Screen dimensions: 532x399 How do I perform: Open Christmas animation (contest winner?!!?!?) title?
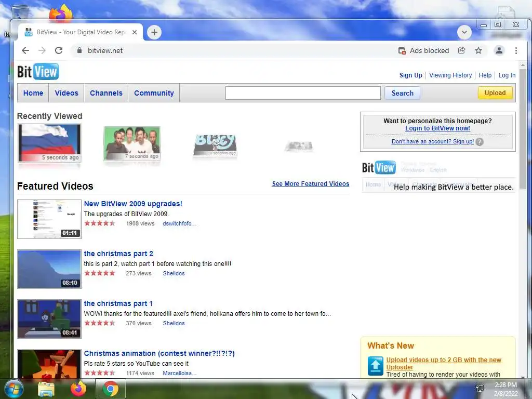[x=159, y=353]
